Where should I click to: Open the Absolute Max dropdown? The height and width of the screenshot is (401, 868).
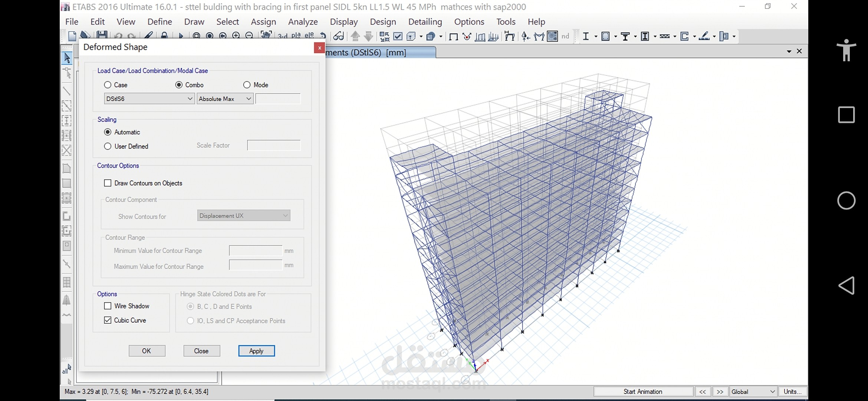[225, 99]
